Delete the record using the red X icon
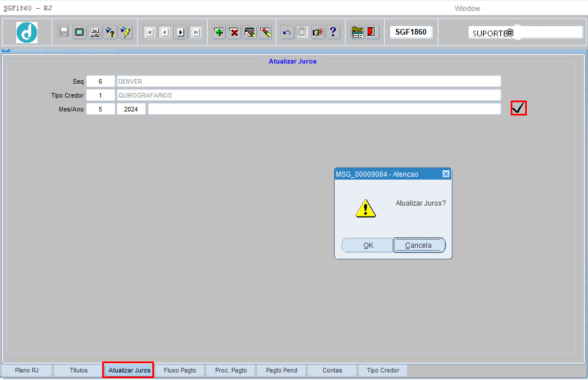The width and height of the screenshot is (588, 380). tap(234, 32)
